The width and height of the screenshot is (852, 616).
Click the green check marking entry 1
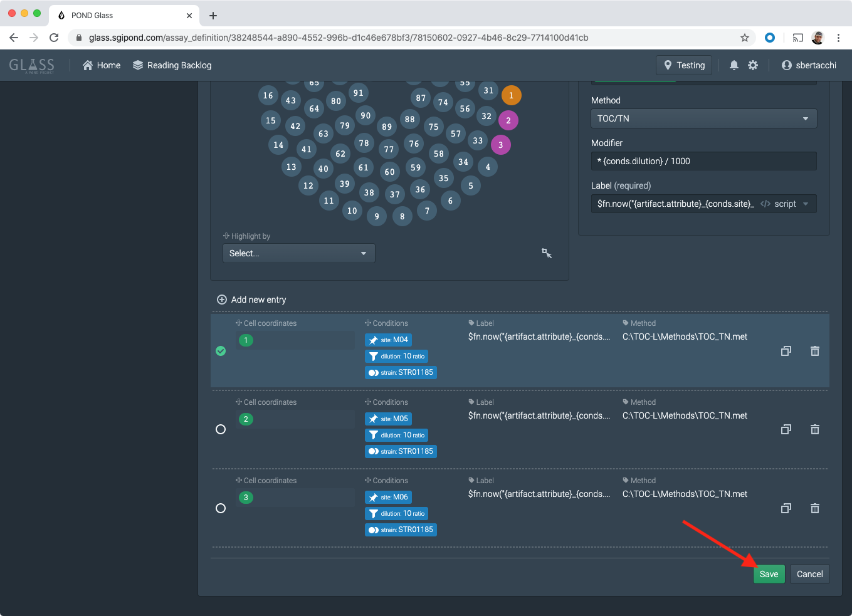[x=221, y=351]
